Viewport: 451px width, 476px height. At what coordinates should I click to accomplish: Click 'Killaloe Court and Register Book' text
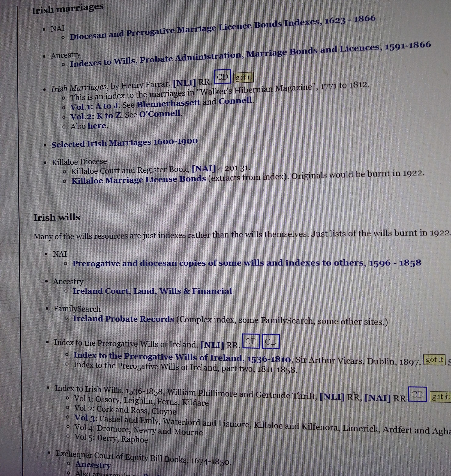click(130, 170)
